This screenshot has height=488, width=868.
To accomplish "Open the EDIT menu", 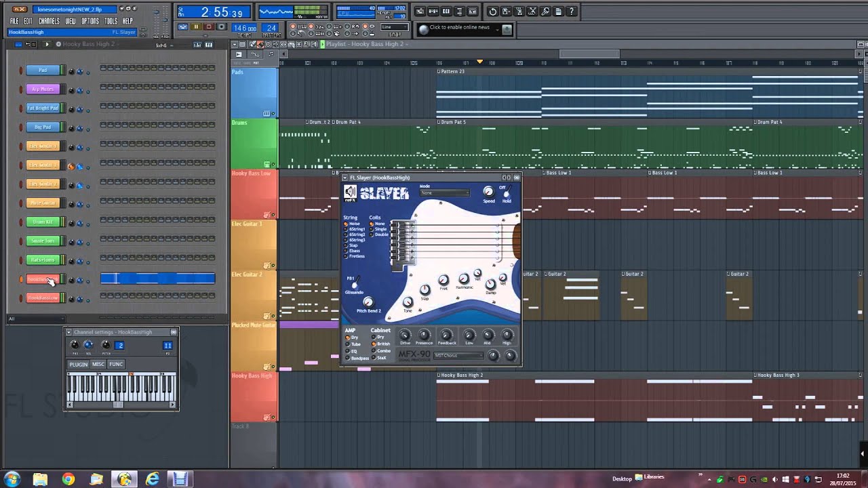I will [28, 21].
